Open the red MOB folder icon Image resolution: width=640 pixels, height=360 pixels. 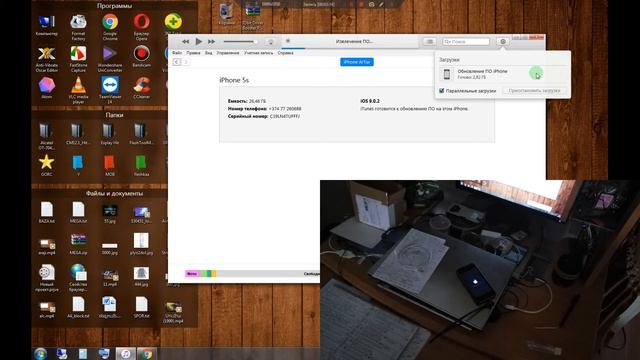click(110, 165)
